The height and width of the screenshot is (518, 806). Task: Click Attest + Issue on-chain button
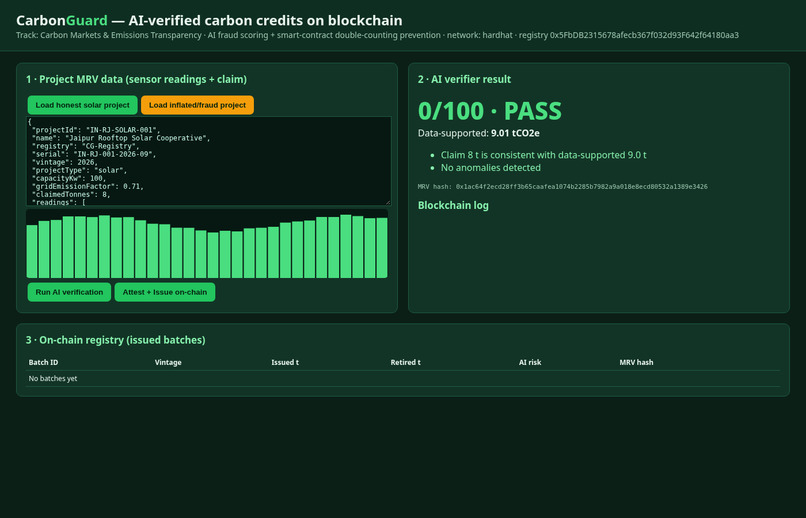tap(164, 292)
